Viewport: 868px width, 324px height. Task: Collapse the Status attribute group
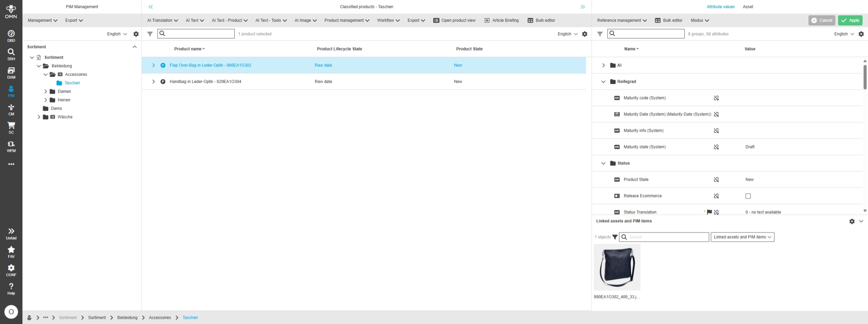603,163
